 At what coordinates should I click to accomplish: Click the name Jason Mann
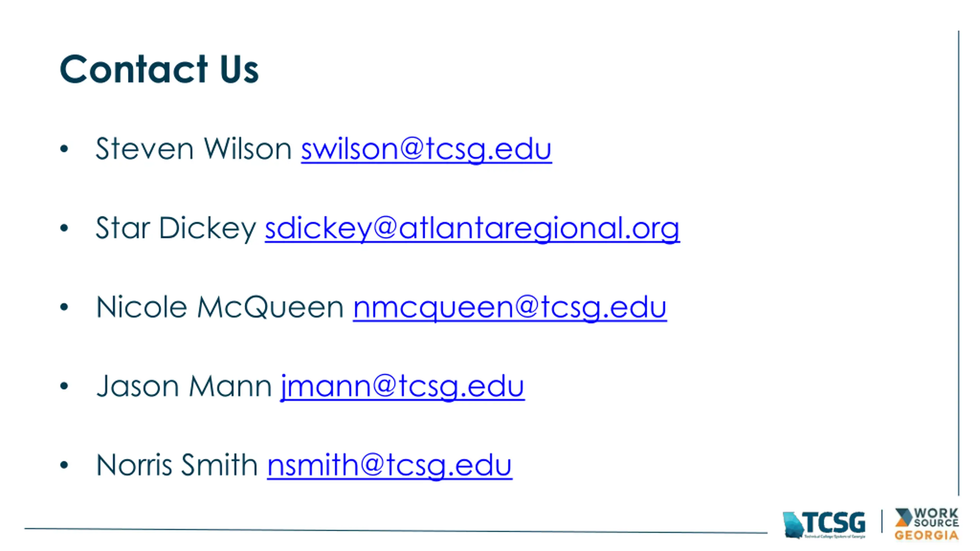[x=184, y=386]
